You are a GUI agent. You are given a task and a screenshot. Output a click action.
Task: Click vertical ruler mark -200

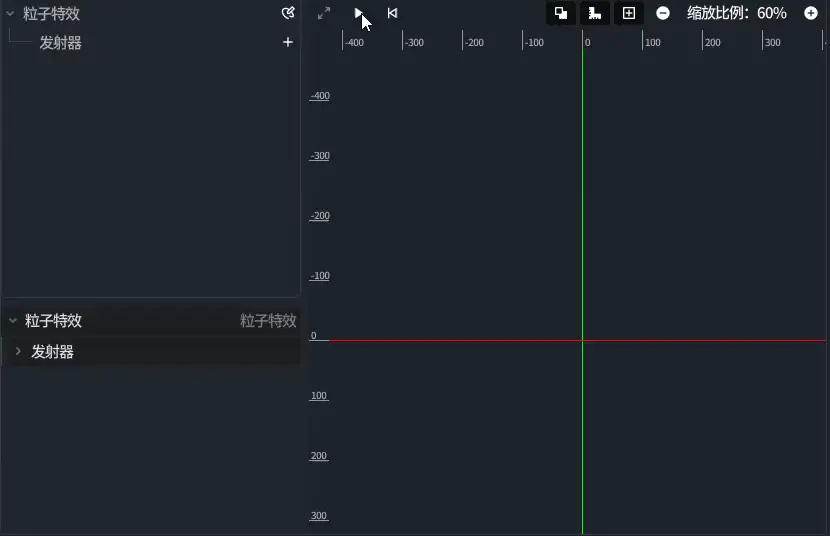coord(320,215)
